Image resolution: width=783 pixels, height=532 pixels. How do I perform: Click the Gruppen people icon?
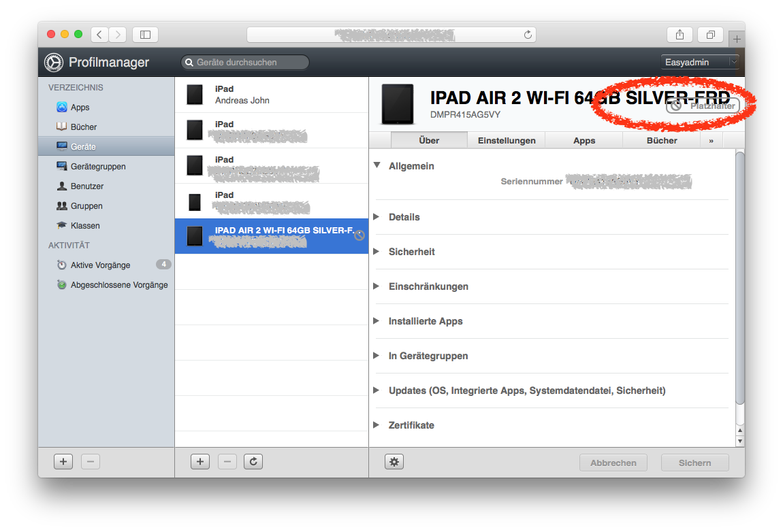tap(62, 205)
